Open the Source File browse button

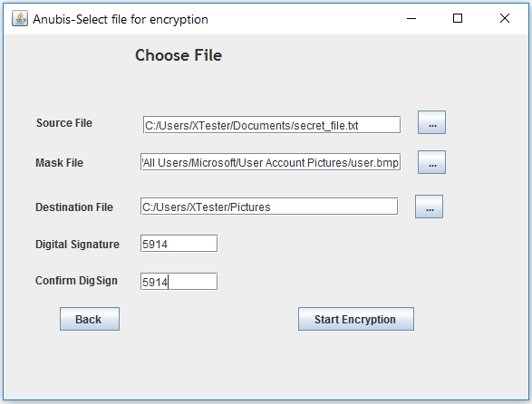point(431,122)
